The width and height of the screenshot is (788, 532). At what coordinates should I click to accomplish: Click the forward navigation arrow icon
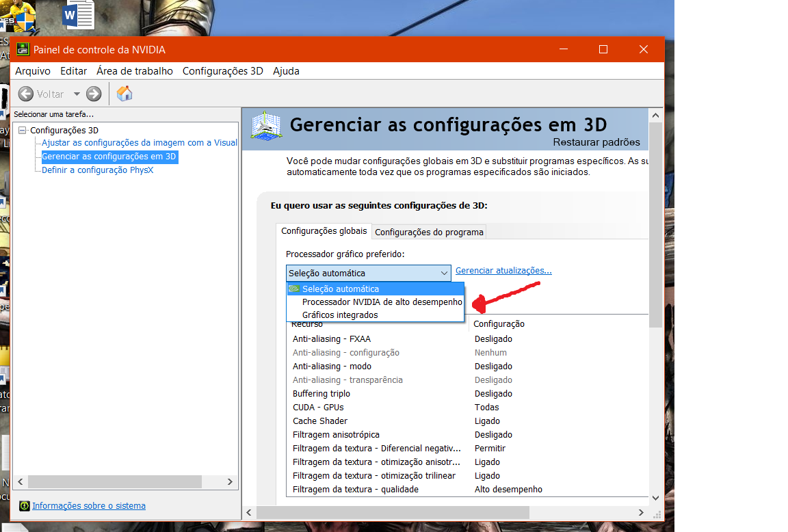[94, 94]
